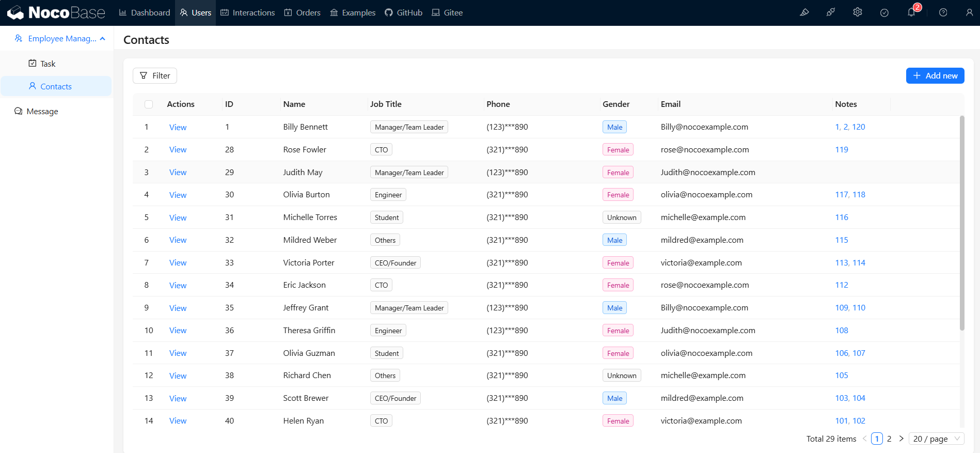Image resolution: width=980 pixels, height=453 pixels.
Task: Open note 120 in Billy Bennett's row
Action: [859, 127]
